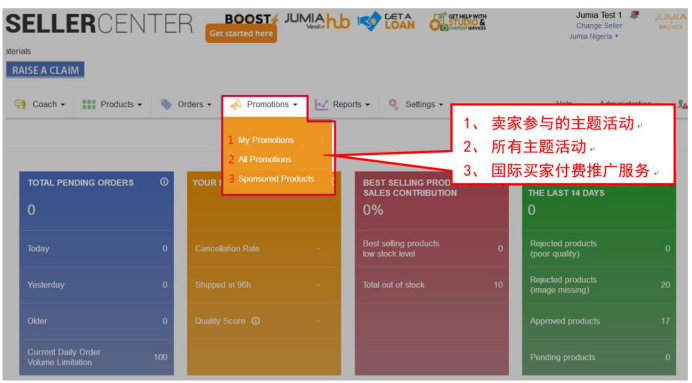The width and height of the screenshot is (692, 383).
Task: Click Boost Get started here button
Action: tap(241, 34)
